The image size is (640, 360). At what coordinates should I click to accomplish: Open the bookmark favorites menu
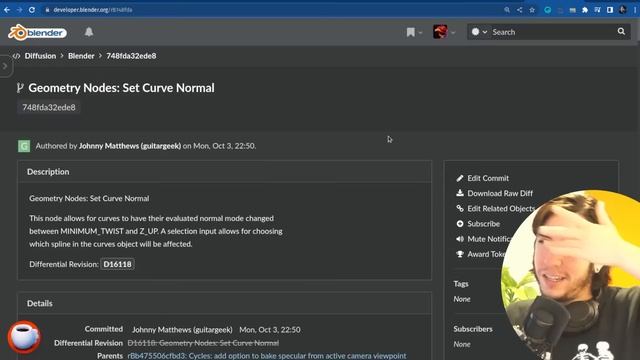(x=414, y=32)
